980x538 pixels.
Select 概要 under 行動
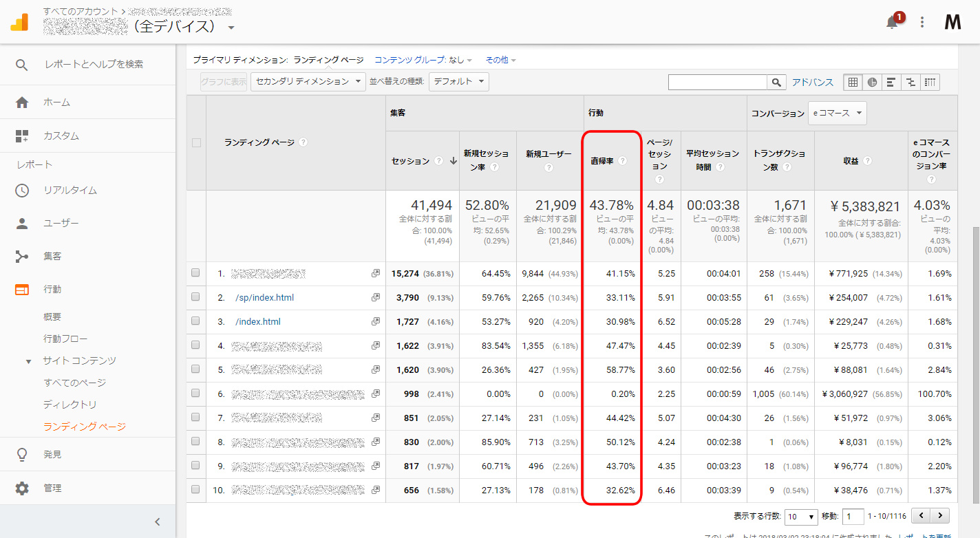[x=52, y=316]
